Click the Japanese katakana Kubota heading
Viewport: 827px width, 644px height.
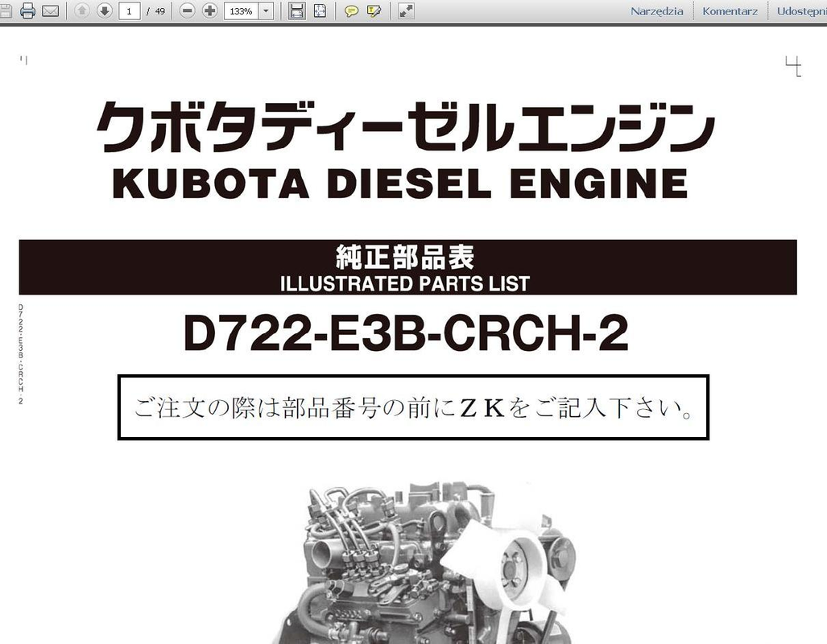406,126
